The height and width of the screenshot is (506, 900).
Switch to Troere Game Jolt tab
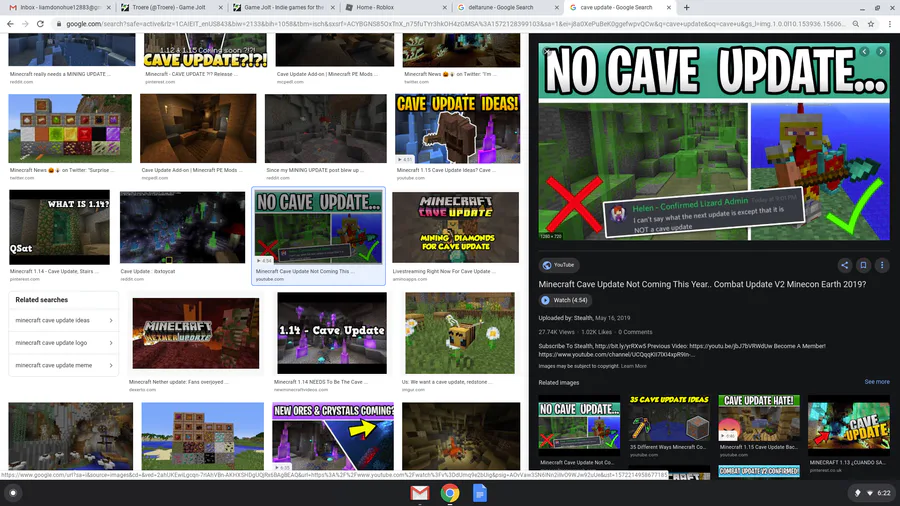[171, 7]
